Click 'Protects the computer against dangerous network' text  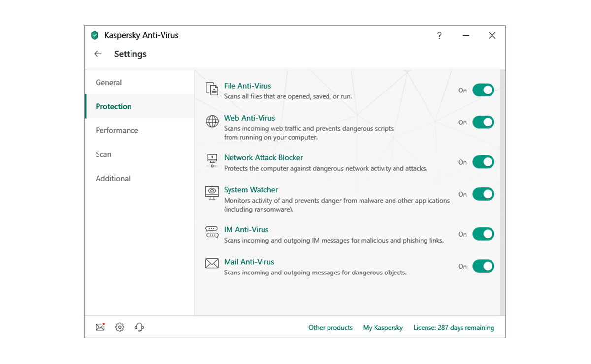coord(326,168)
